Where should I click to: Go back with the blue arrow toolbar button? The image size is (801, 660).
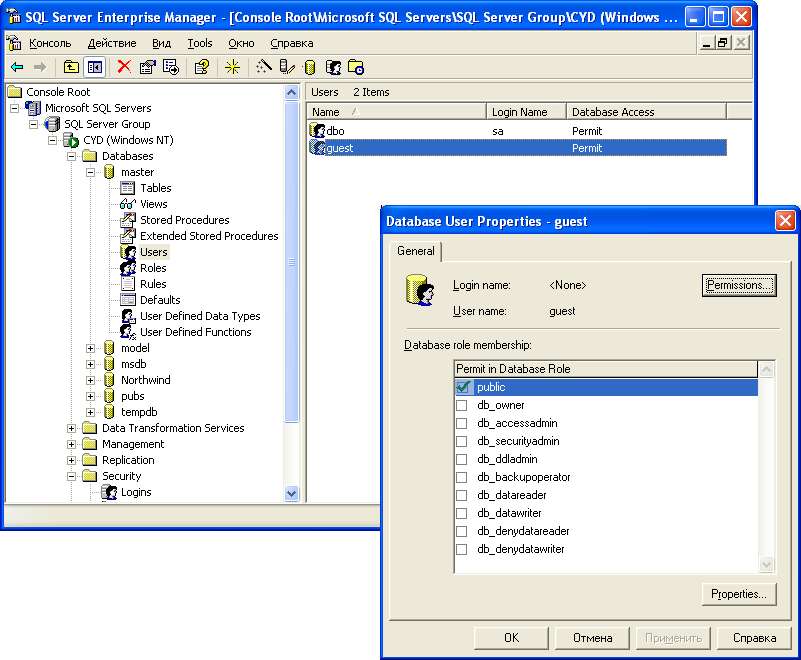(17, 67)
